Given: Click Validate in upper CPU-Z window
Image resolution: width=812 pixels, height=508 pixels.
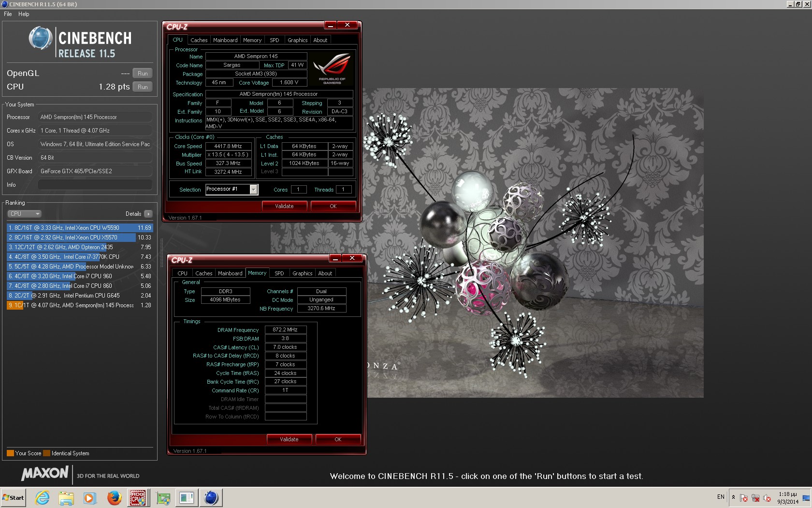Looking at the screenshot, I should [284, 206].
